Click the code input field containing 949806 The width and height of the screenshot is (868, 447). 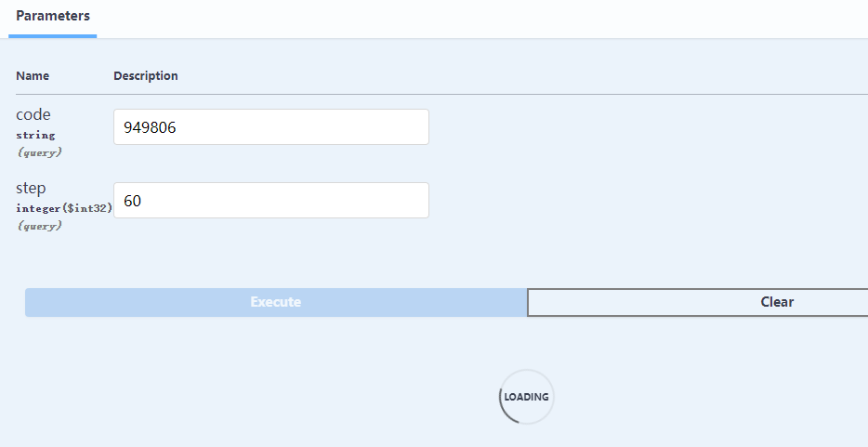[x=270, y=127]
